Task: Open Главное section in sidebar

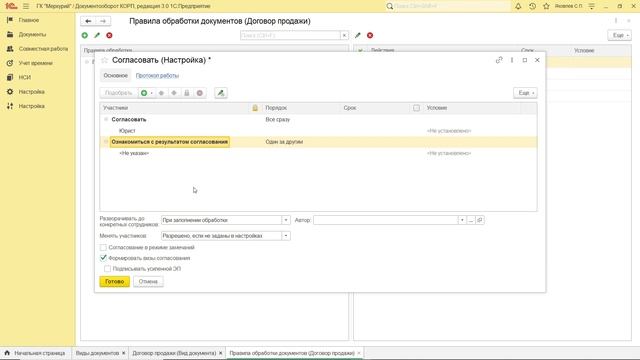Action: point(29,20)
